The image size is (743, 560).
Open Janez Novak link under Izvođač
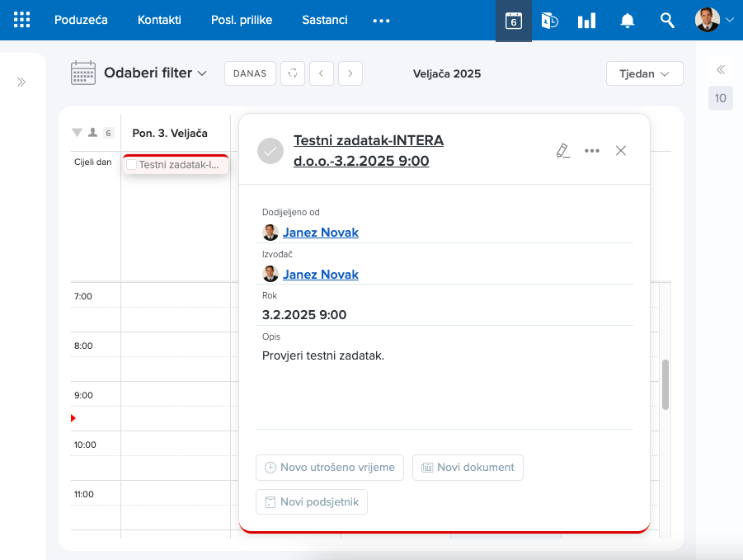320,274
